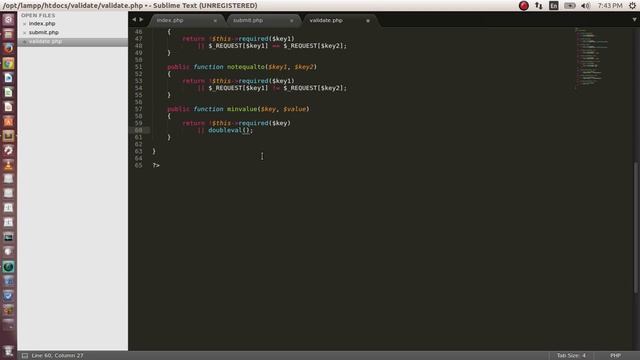The image size is (640, 360).
Task: Click the OPEN FILES sidebar heading
Action: pos(38,16)
